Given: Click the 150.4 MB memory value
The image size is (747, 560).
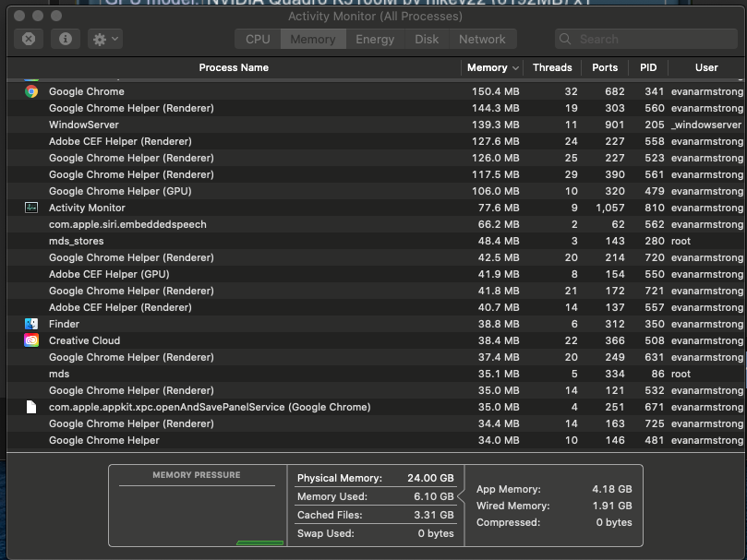Looking at the screenshot, I should pos(495,91).
